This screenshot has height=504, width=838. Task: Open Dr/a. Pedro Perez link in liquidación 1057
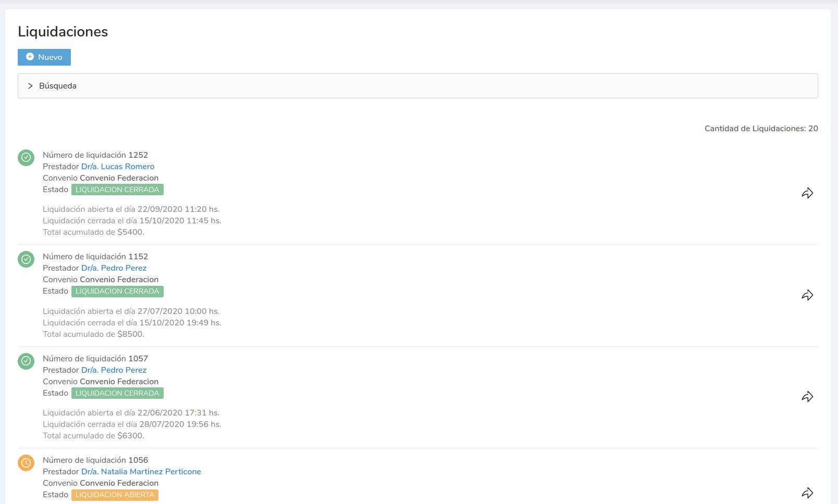coord(114,370)
